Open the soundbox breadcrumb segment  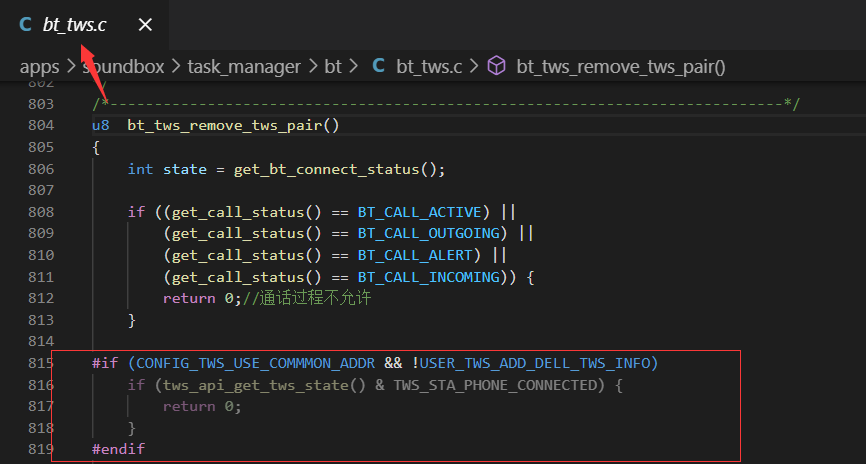coord(123,67)
